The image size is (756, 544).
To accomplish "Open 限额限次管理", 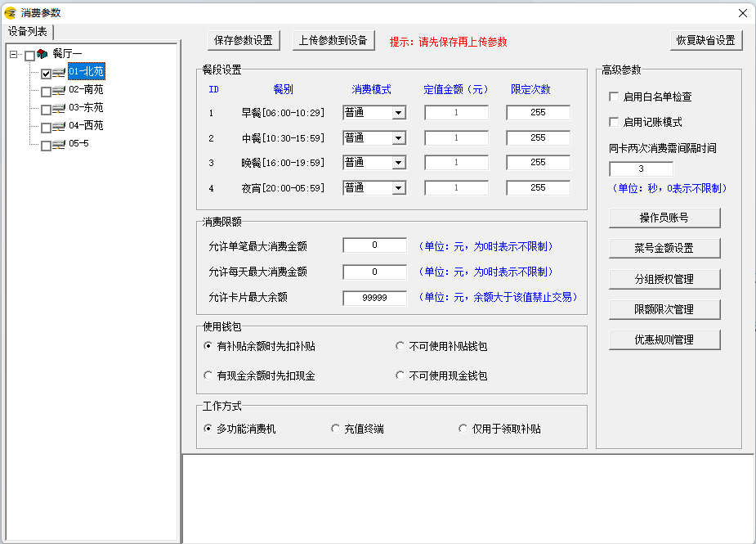I will 664,309.
